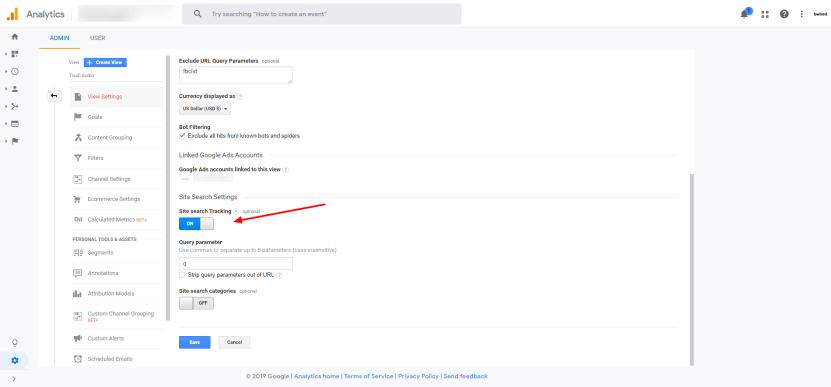This screenshot has height=387, width=831.
Task: Open the three-dot more options menu
Action: pos(802,14)
